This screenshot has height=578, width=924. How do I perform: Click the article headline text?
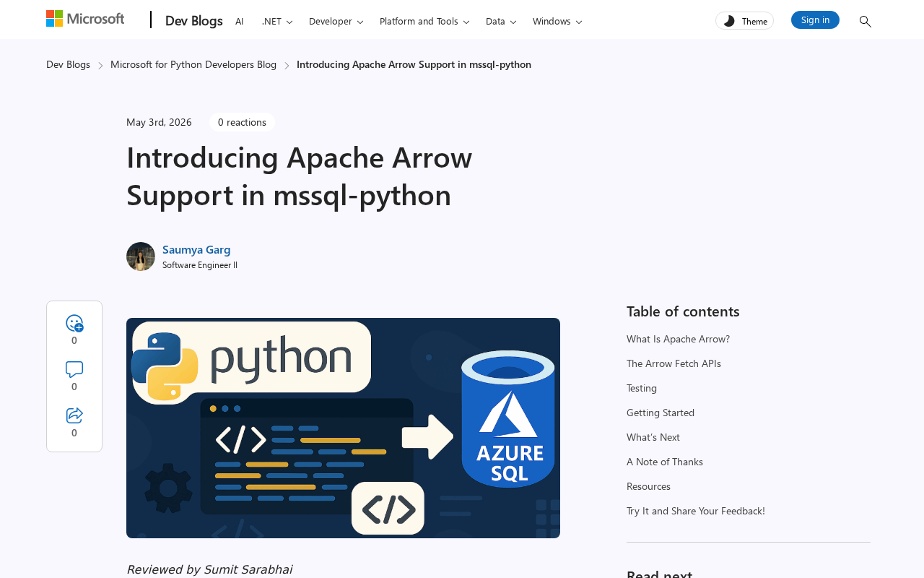click(x=299, y=176)
